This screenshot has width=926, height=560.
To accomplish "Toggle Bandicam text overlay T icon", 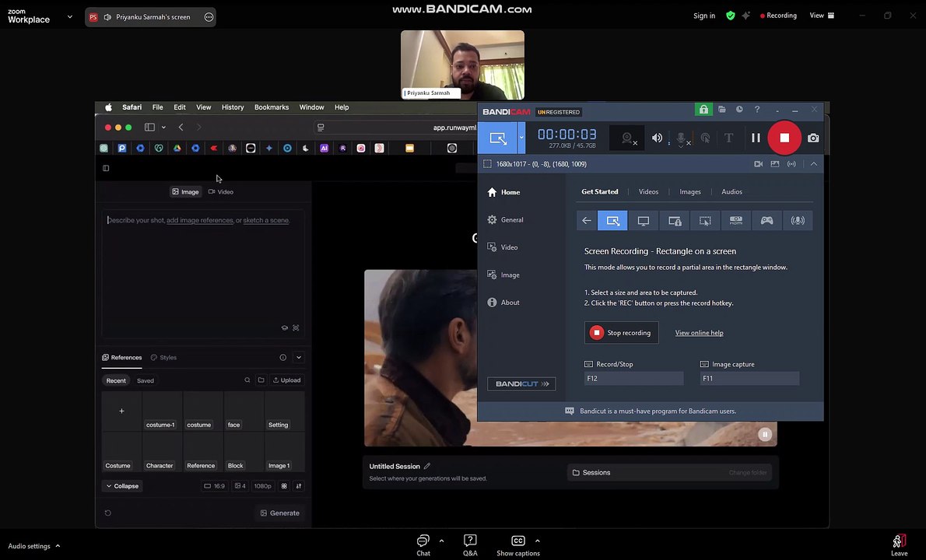I will [x=729, y=138].
